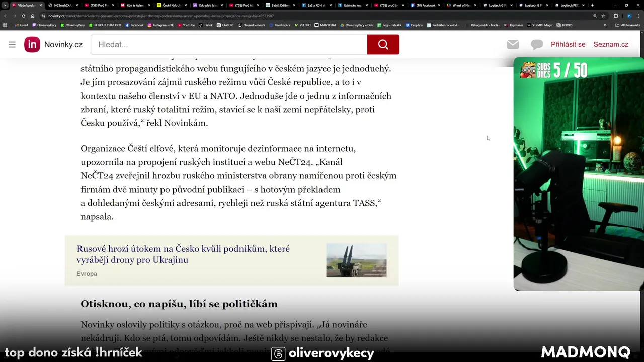The image size is (644, 362).
Task: Expand the tab search dropdown arrow
Action: [x=5, y=5]
